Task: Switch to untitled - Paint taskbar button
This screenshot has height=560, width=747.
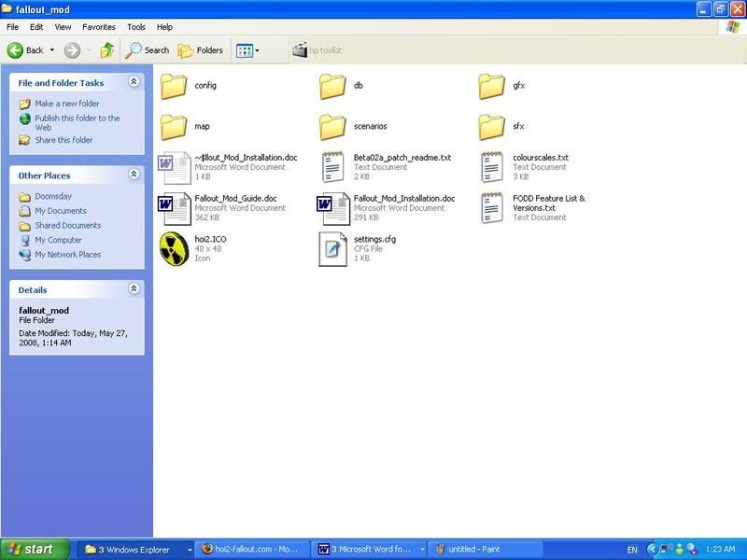Action: (x=480, y=550)
